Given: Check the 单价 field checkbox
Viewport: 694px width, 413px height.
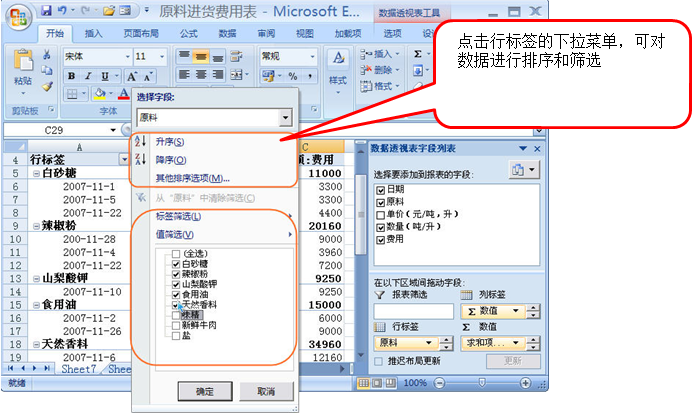Looking at the screenshot, I should [380, 214].
